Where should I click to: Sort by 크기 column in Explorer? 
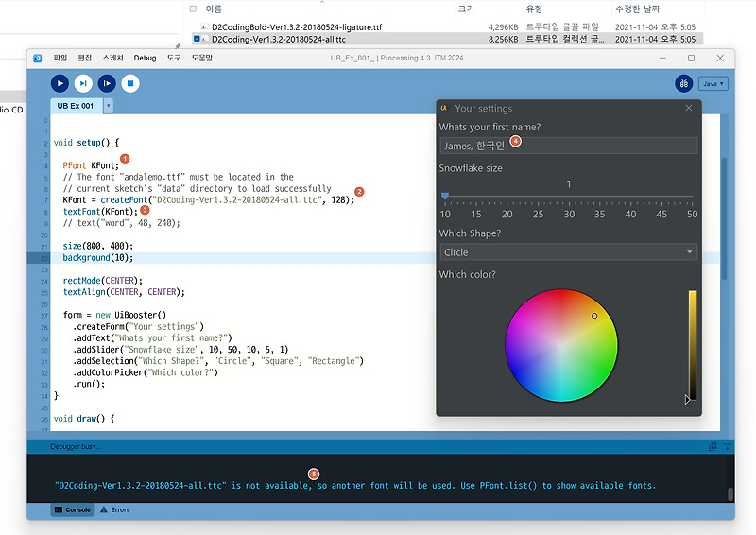[466, 9]
